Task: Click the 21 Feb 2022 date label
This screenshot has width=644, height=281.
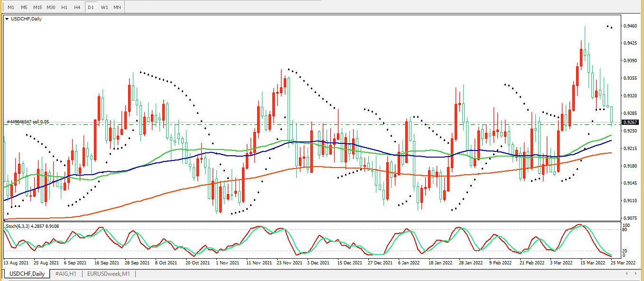Action: [x=531, y=262]
